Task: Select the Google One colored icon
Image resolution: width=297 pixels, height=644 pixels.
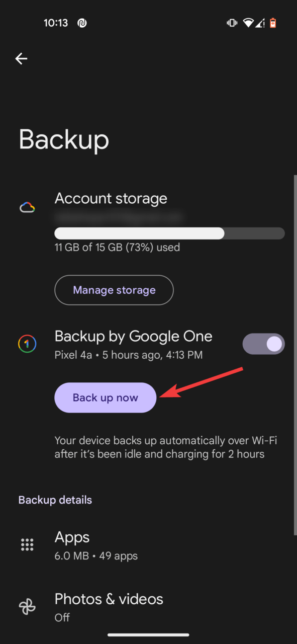Action: [x=27, y=344]
